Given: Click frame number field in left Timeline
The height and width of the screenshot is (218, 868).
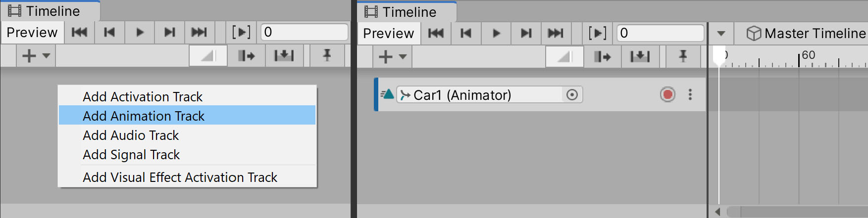Looking at the screenshot, I should [304, 32].
